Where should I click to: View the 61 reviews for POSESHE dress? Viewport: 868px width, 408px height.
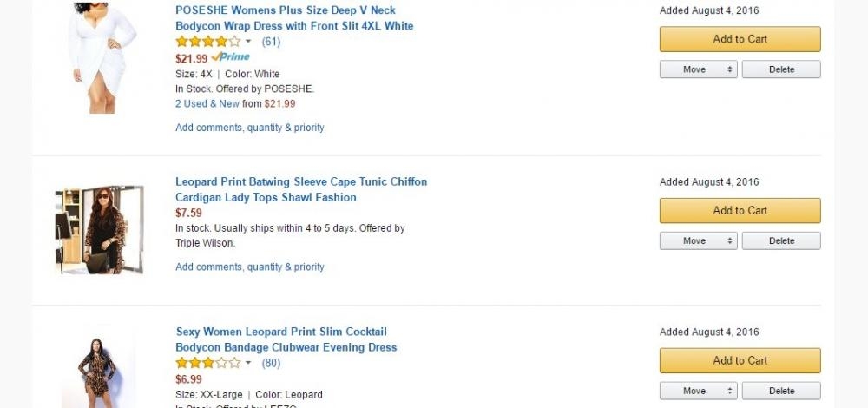pyautogui.click(x=271, y=42)
